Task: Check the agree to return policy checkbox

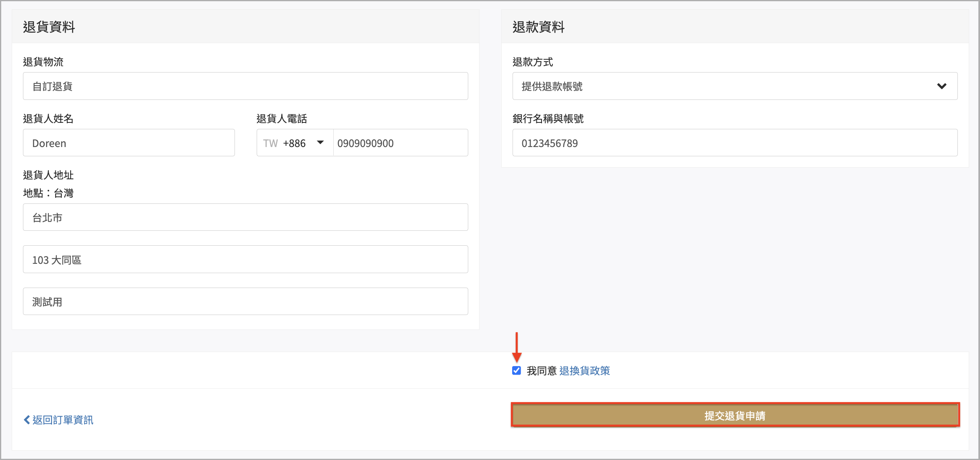Action: 516,371
